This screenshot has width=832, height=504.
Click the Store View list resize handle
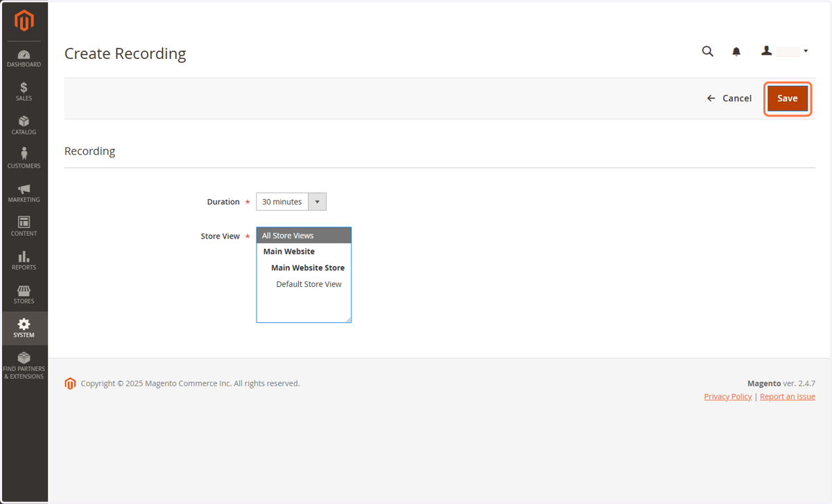coord(348,320)
